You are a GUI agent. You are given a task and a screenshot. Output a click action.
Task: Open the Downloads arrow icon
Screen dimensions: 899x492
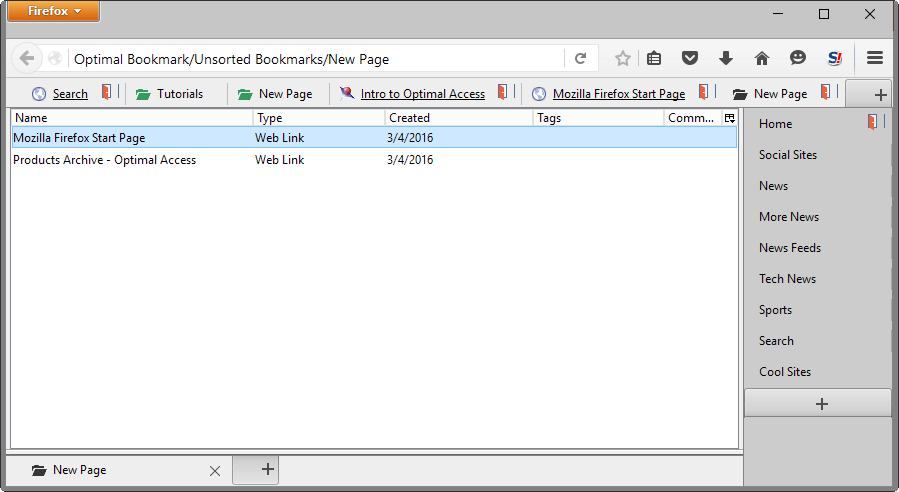click(726, 59)
